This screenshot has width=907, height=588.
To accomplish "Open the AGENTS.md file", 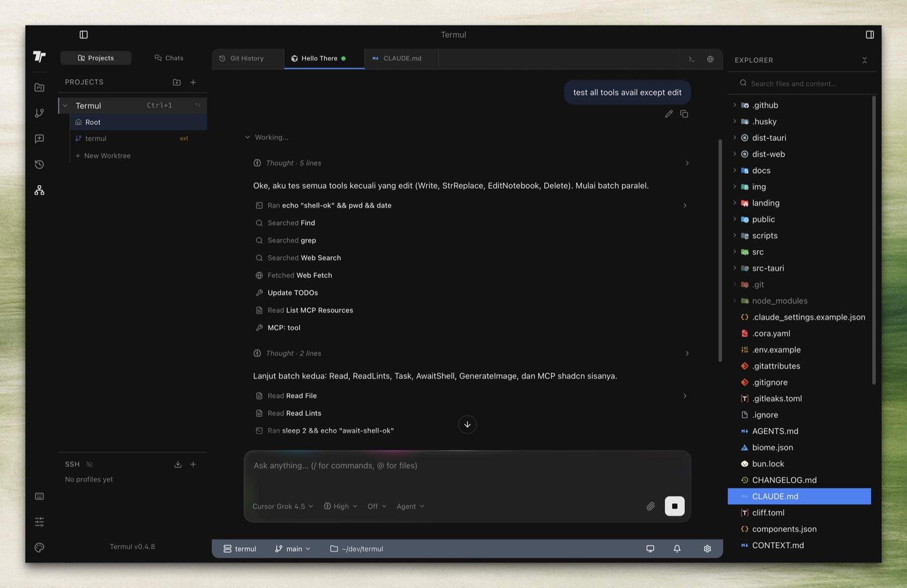I will (x=800, y=431).
